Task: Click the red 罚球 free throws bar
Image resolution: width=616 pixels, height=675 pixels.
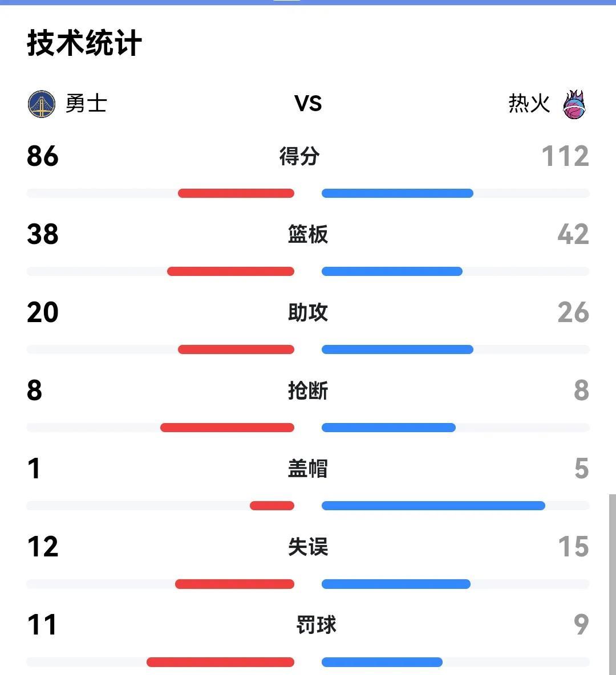Action: (221, 662)
